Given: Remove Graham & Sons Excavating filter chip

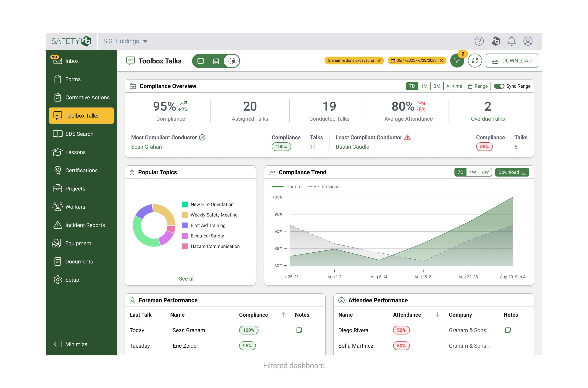Looking at the screenshot, I should [x=379, y=61].
